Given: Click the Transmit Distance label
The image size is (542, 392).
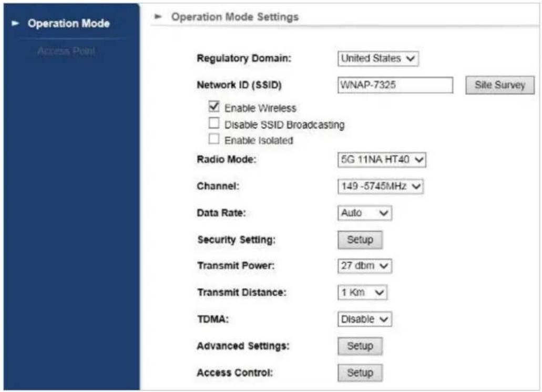Looking at the screenshot, I should click(x=242, y=293).
